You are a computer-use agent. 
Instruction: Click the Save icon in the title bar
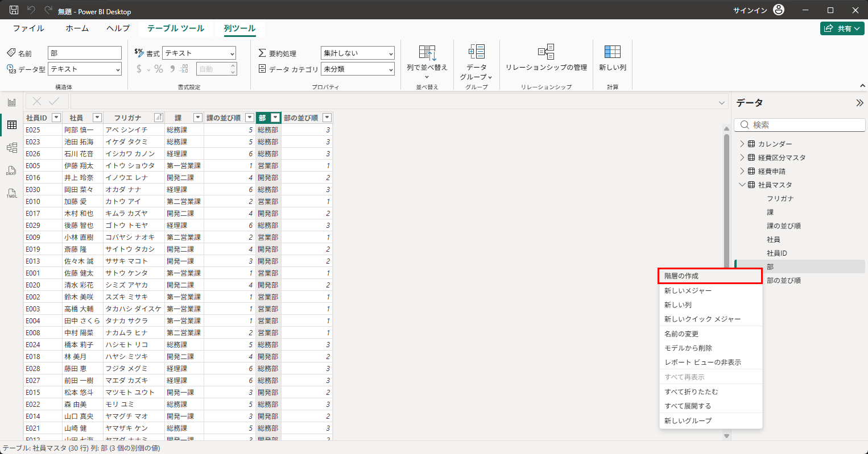[14, 10]
